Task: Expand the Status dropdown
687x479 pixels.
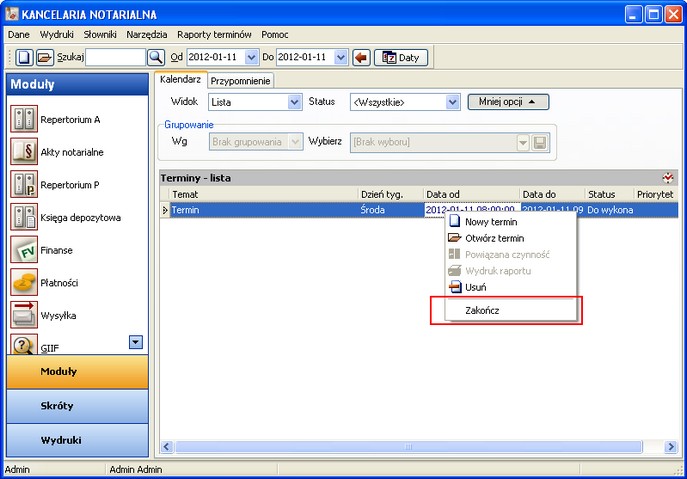Action: (451, 102)
